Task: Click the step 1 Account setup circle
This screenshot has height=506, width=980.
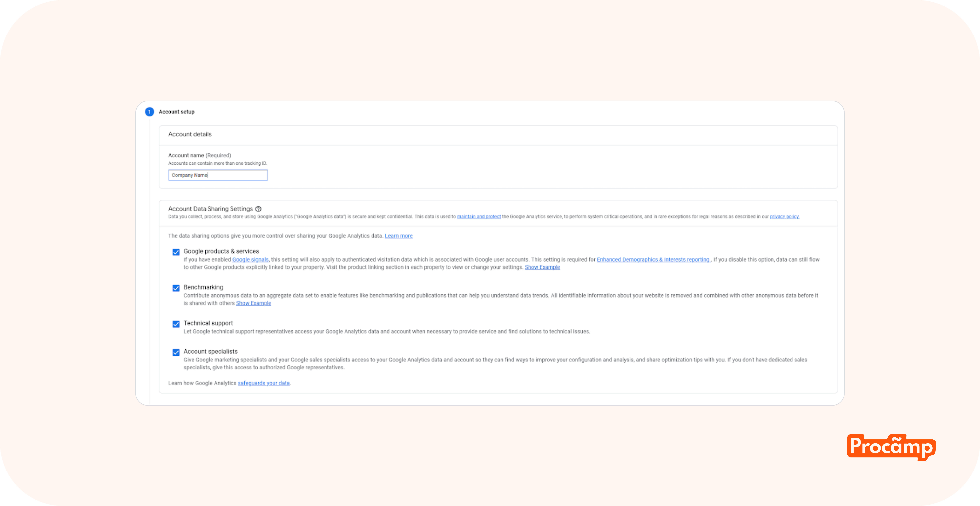Action: (150, 112)
